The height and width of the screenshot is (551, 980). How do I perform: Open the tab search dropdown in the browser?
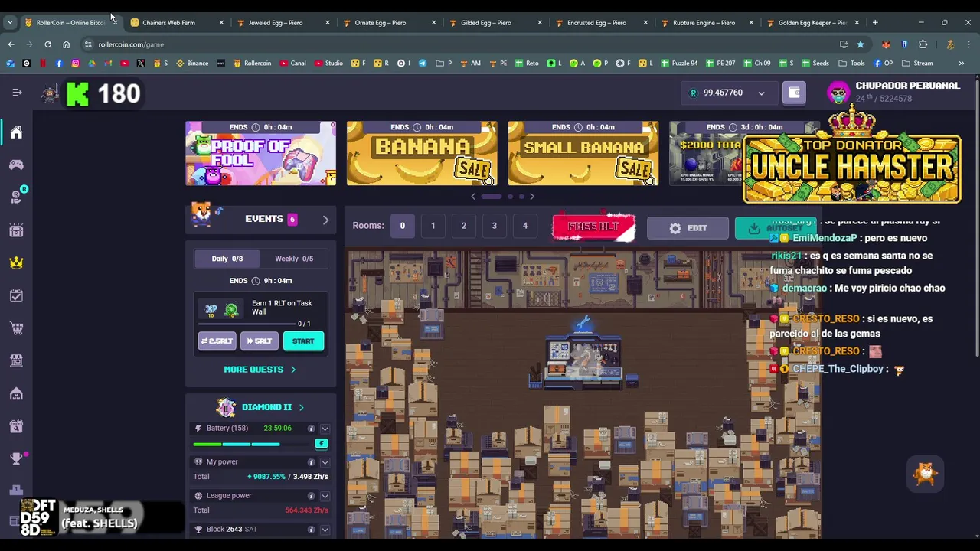[10, 22]
